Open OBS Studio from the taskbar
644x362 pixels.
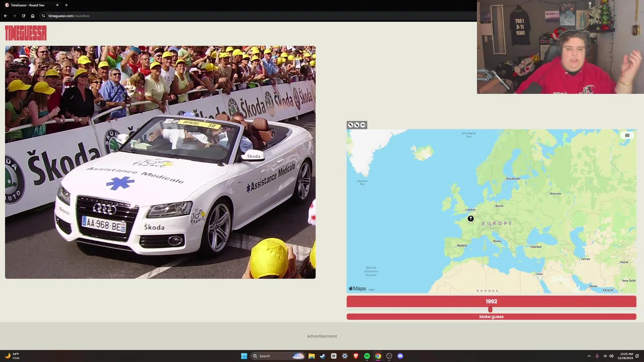[389, 356]
